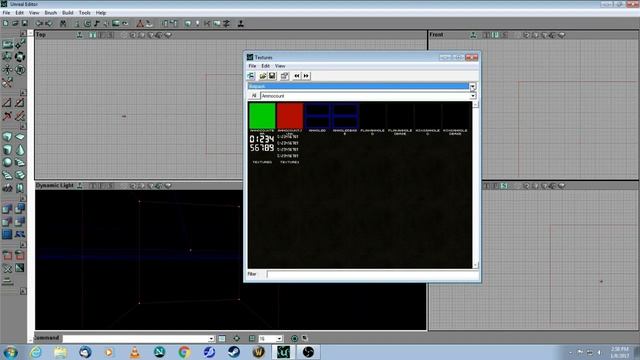Save the map from main toolbar

(24, 24)
